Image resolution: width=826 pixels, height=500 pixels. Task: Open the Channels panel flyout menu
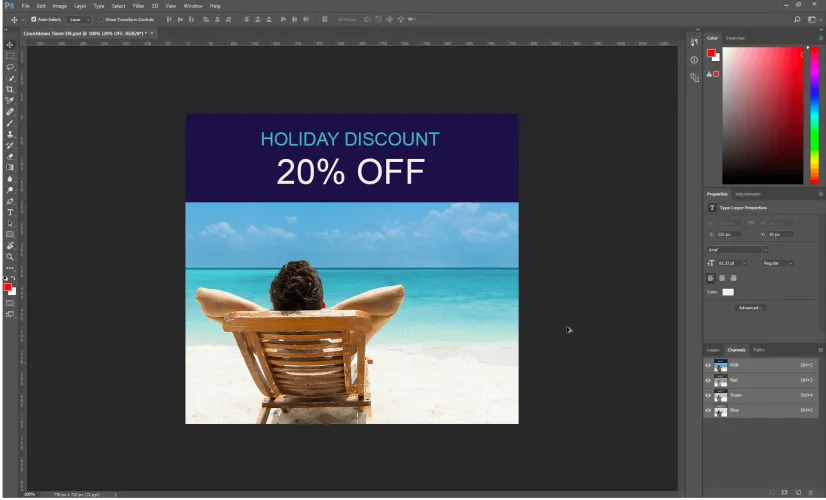point(820,350)
